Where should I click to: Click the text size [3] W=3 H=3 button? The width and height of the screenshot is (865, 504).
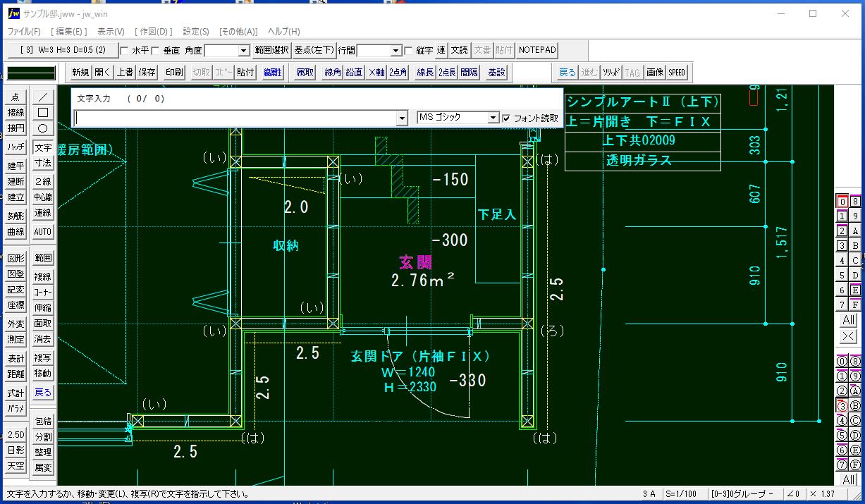click(62, 50)
